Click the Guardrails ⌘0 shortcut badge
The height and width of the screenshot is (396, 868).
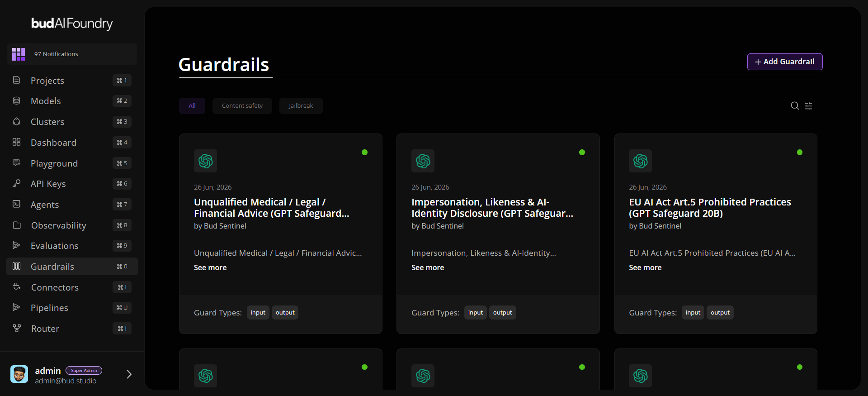[x=122, y=267]
